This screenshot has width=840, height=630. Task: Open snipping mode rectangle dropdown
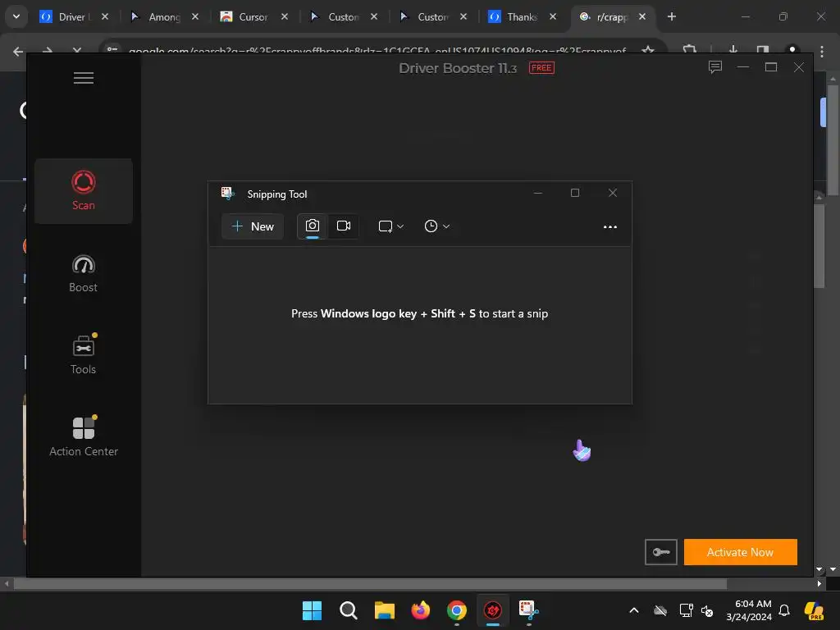[x=390, y=226]
